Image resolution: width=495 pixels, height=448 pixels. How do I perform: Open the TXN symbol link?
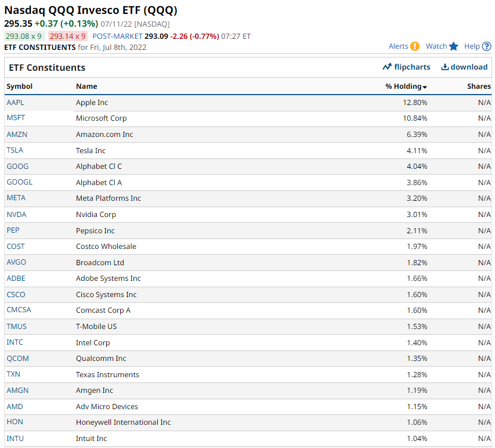pos(13,374)
